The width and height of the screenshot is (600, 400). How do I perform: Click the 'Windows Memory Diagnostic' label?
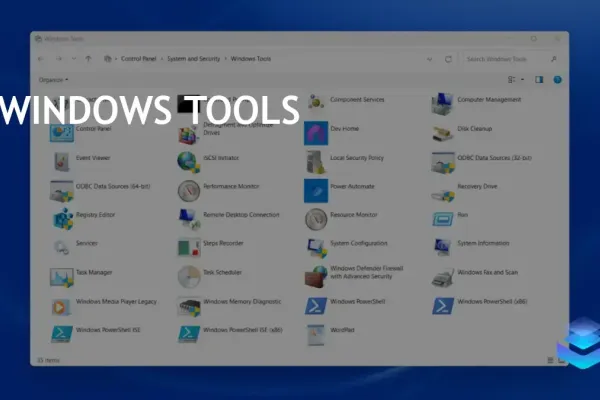tap(242, 302)
